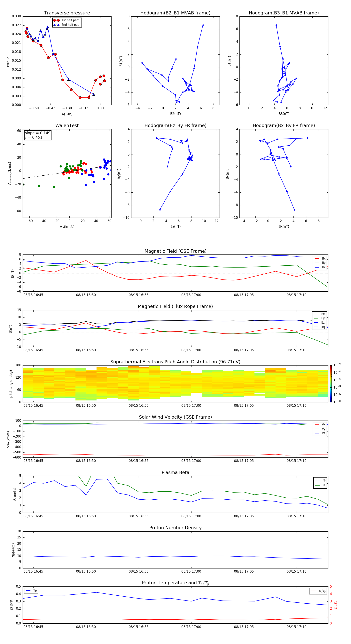Select "Tp" entry in proton temperature legend
The width and height of the screenshot is (351, 644).
[31, 591]
